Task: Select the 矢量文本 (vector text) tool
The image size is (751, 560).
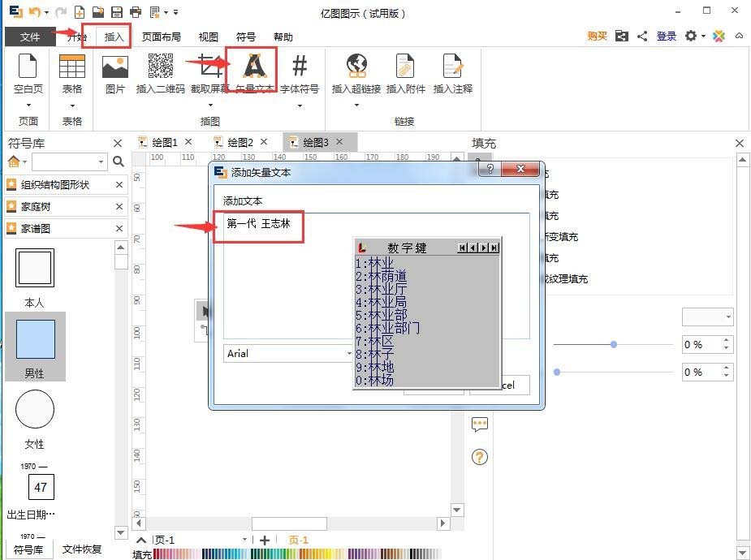Action: tap(253, 69)
